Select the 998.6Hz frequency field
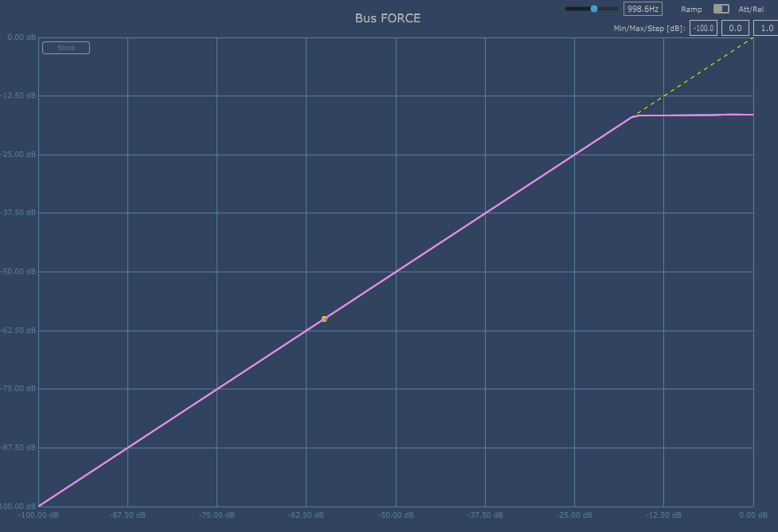778x532 pixels. pos(643,9)
